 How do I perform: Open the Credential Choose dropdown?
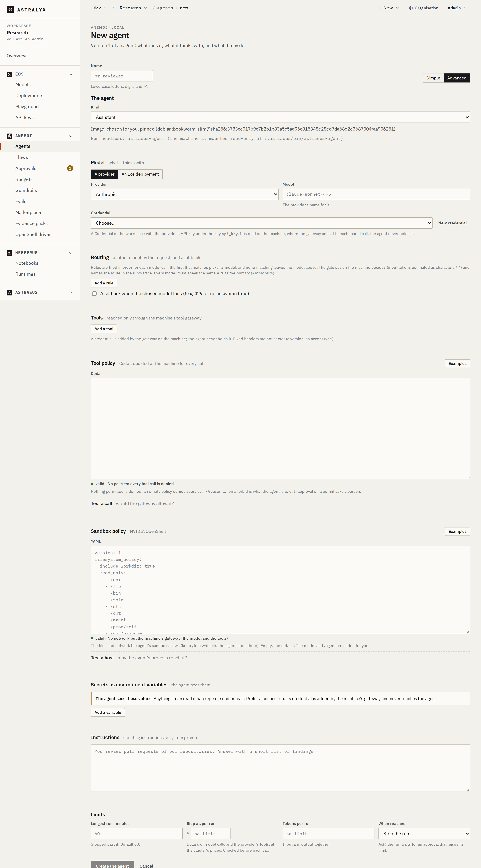click(262, 223)
